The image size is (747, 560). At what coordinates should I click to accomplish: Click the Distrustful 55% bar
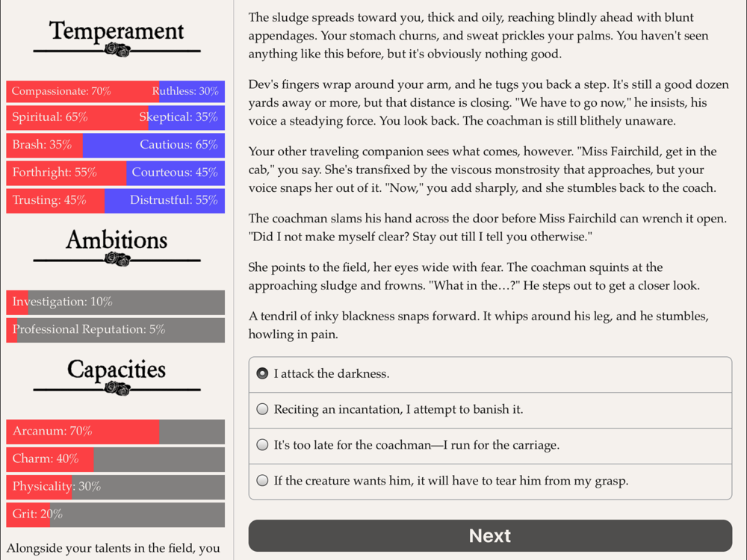tap(164, 200)
